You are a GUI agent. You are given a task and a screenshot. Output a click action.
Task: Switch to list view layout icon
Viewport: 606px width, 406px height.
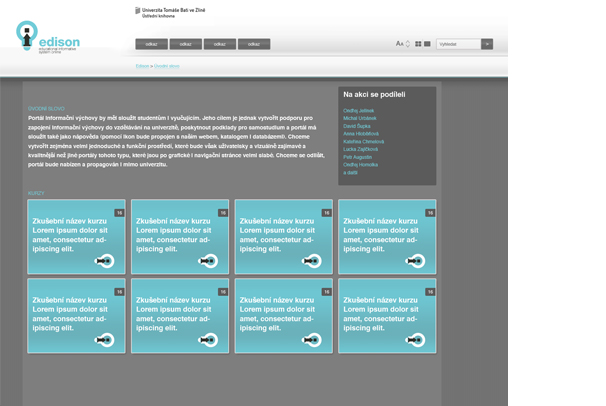[x=427, y=44]
